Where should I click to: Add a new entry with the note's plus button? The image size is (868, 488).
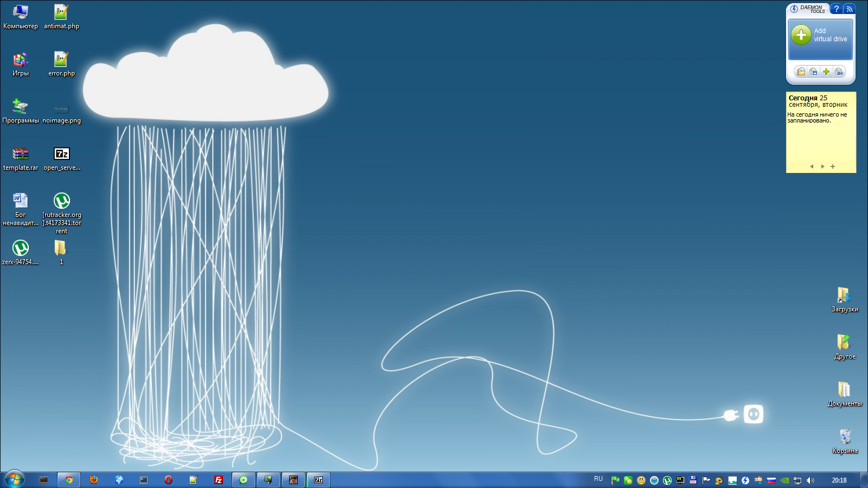coord(833,166)
